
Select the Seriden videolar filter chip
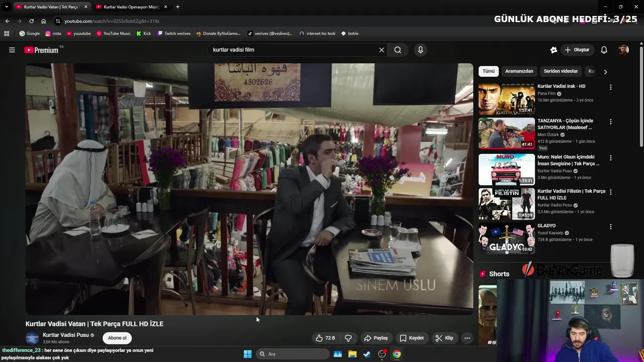(560, 71)
